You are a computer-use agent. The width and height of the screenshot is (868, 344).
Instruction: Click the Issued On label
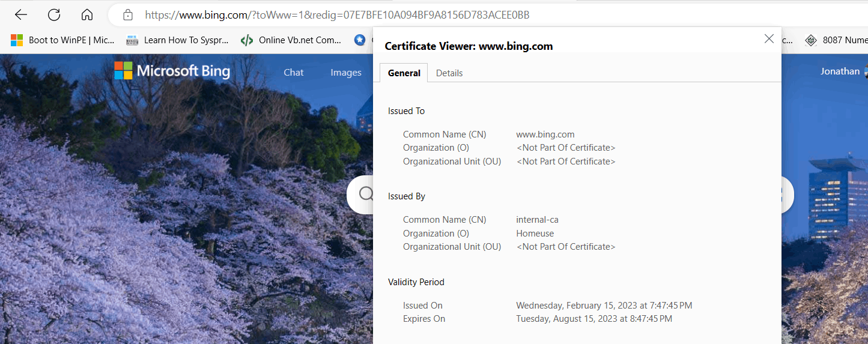click(x=423, y=306)
